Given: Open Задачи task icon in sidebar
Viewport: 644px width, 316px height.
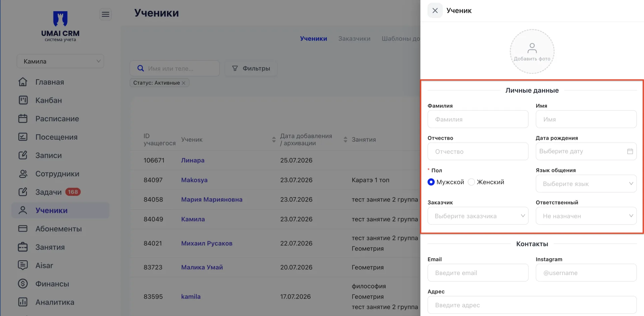Looking at the screenshot, I should (x=23, y=192).
